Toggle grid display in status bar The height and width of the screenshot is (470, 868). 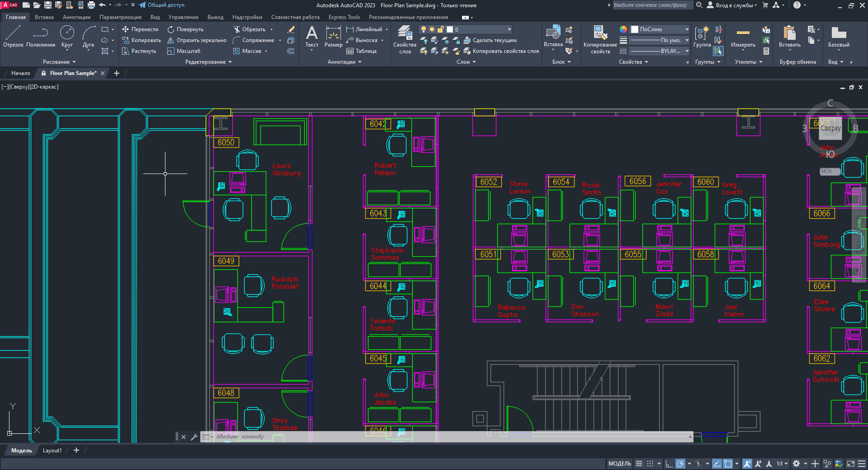click(x=639, y=464)
